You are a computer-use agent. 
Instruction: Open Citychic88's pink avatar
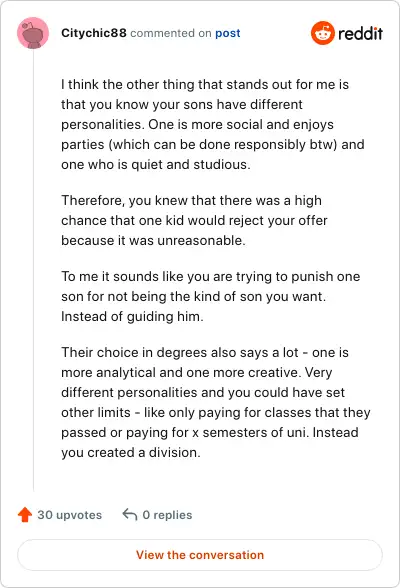click(33, 33)
